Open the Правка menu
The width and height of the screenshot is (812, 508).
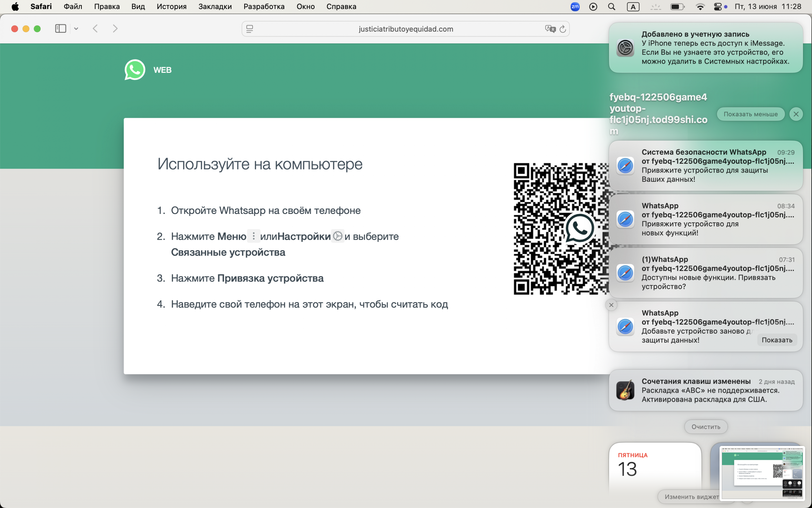coord(107,7)
